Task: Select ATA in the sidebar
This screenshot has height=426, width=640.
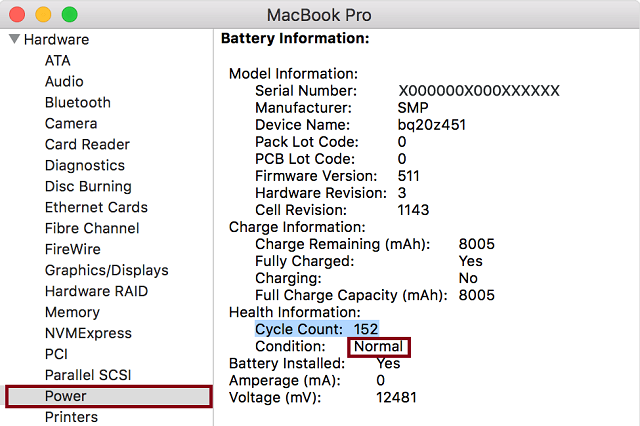Action: pyautogui.click(x=58, y=60)
